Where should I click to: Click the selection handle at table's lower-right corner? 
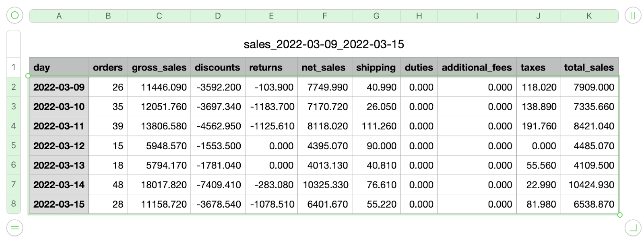click(620, 215)
